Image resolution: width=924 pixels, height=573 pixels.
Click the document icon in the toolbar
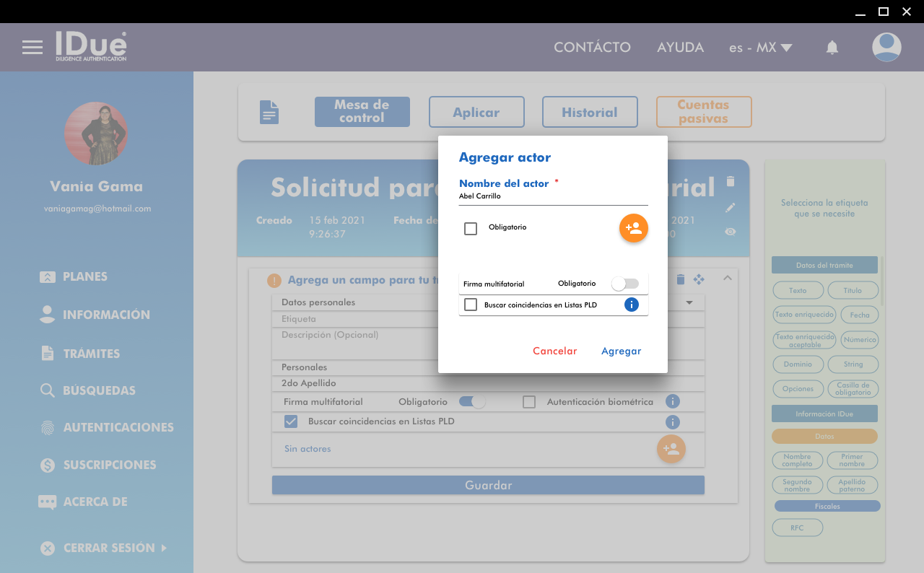[x=269, y=113]
